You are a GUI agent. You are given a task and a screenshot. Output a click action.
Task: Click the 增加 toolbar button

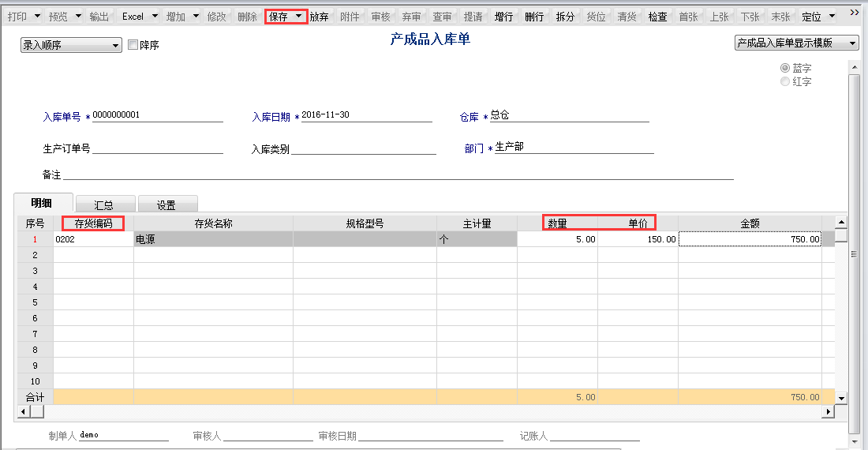(176, 17)
